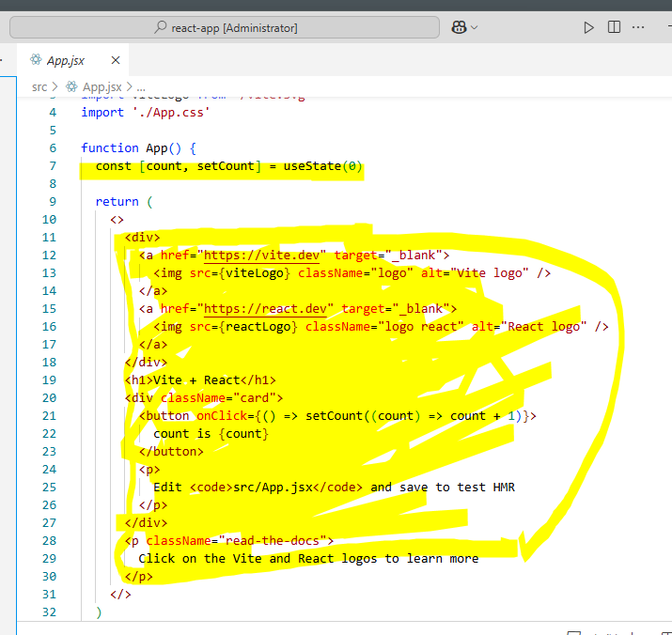Click line number 6 in the gutter
672x635 pixels.
pos(53,147)
